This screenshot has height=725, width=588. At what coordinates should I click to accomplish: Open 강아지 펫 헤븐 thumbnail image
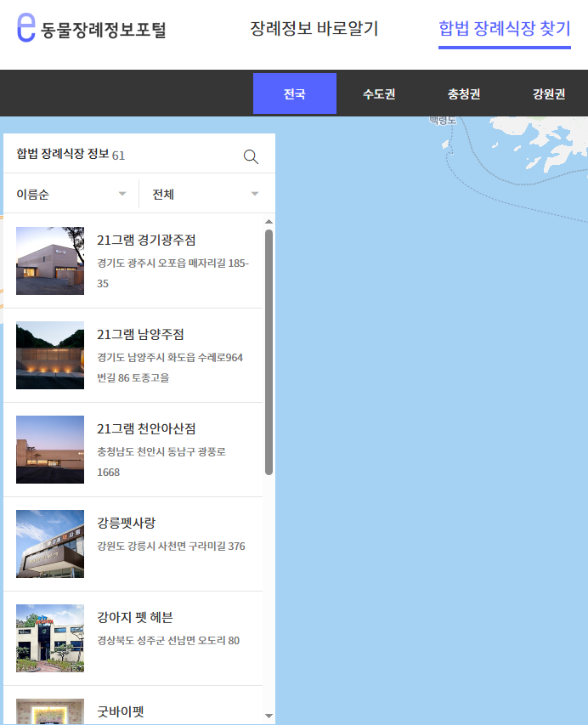pyautogui.click(x=50, y=638)
